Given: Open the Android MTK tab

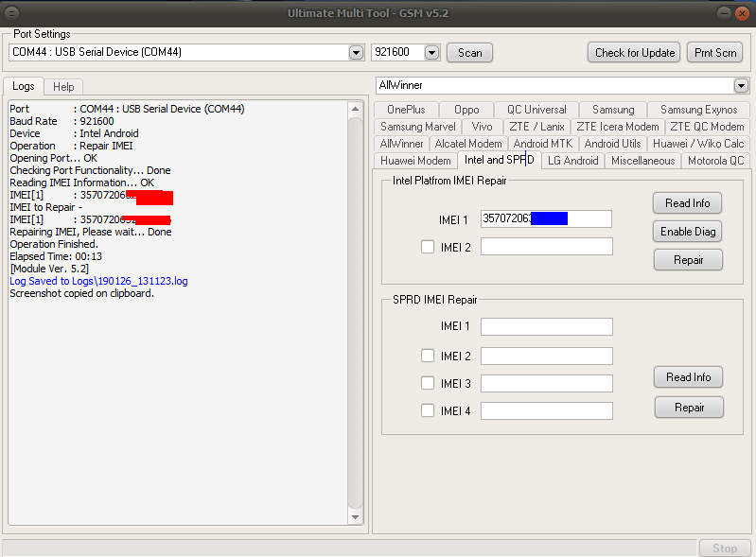Looking at the screenshot, I should tap(542, 144).
